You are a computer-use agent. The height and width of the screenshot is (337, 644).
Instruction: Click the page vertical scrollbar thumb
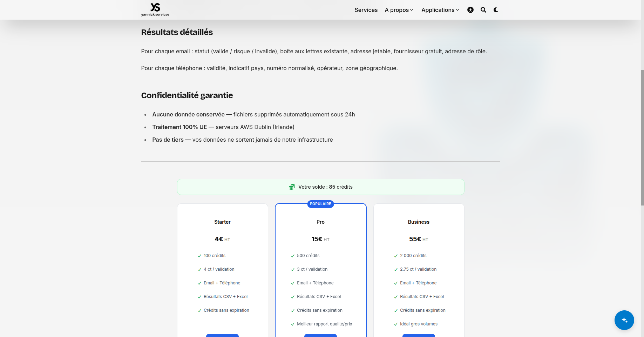click(x=642, y=137)
